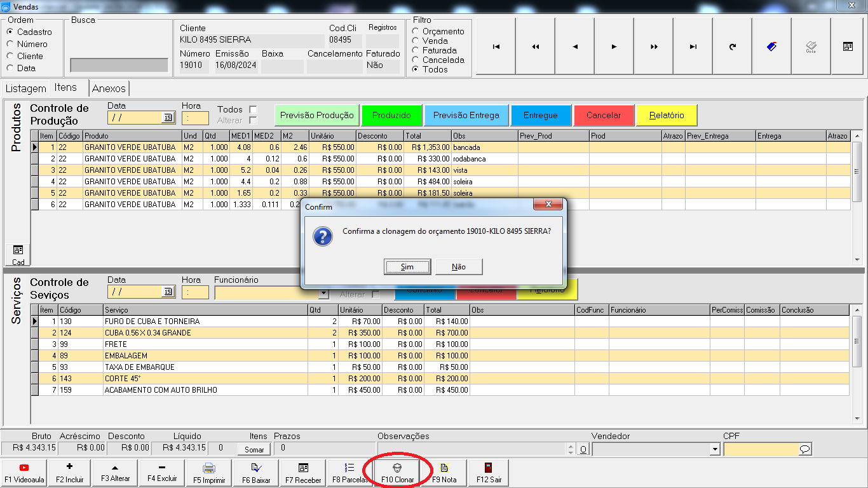Open F9 Nota invoice icon
The height and width of the screenshot is (488, 868).
444,473
